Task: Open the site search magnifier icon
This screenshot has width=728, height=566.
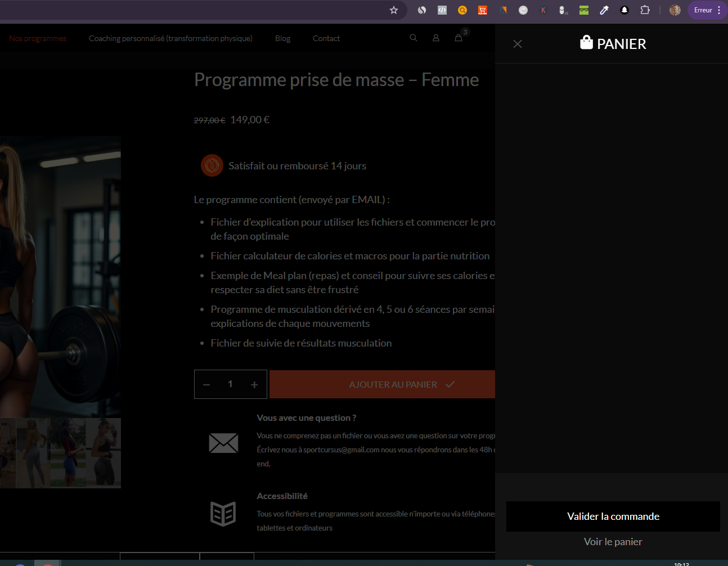Action: click(x=414, y=38)
